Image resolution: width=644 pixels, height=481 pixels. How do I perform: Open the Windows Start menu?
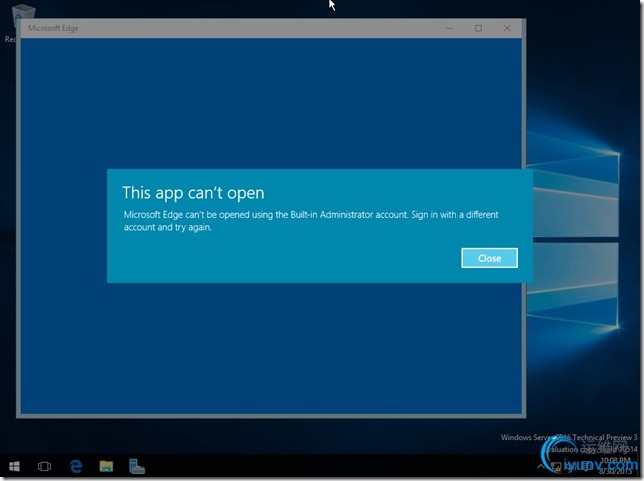click(x=14, y=467)
